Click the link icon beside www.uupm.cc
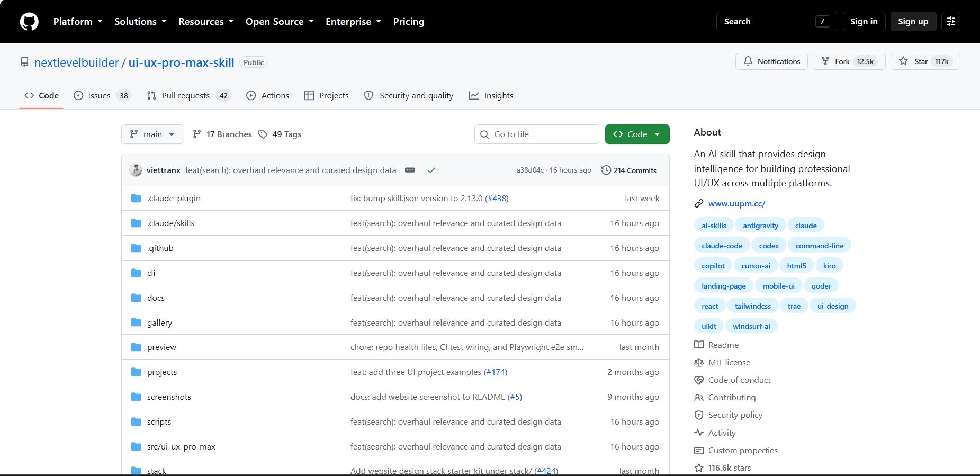Screen dimensions: 980x476 tap(699, 204)
